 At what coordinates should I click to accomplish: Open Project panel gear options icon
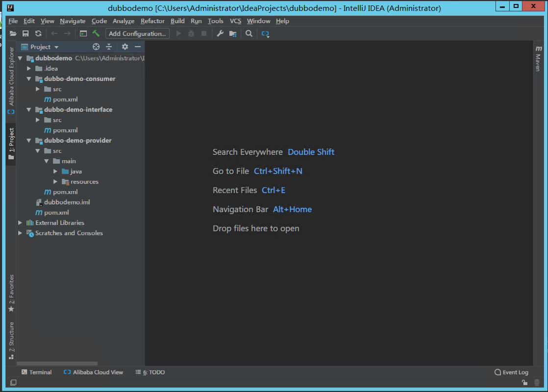(125, 47)
